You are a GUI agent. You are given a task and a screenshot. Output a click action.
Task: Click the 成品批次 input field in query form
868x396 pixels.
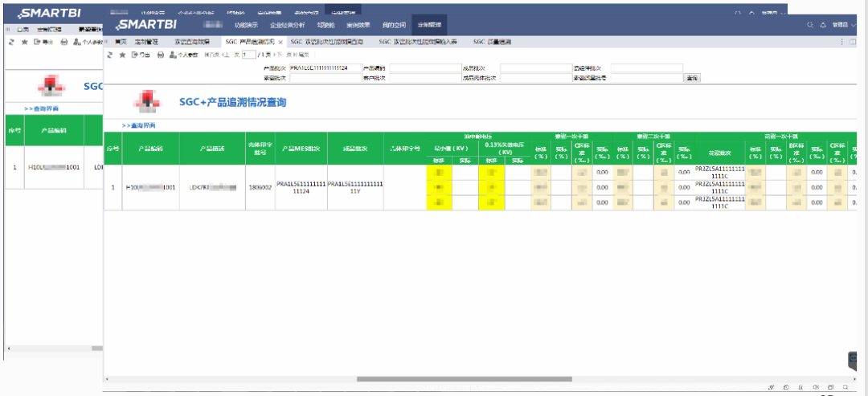coord(536,68)
